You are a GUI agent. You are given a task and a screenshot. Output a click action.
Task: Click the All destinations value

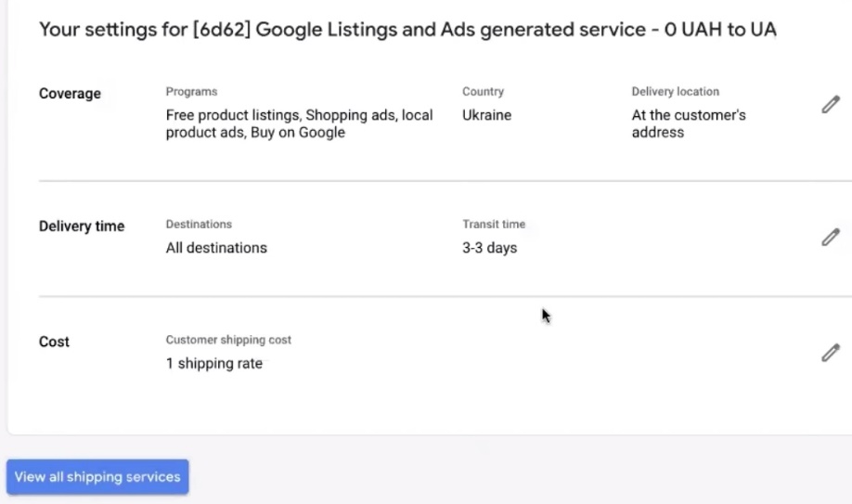click(x=216, y=248)
